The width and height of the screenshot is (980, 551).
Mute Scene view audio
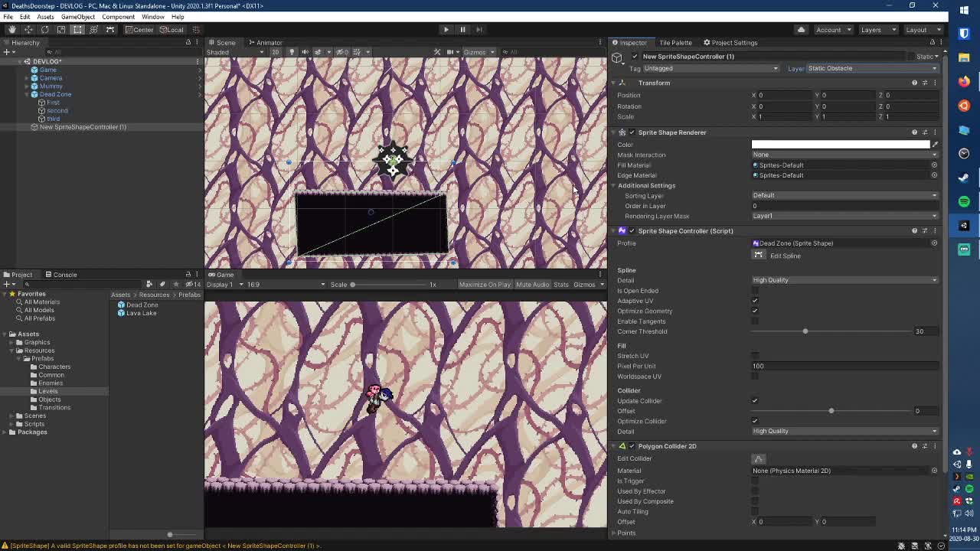click(303, 51)
